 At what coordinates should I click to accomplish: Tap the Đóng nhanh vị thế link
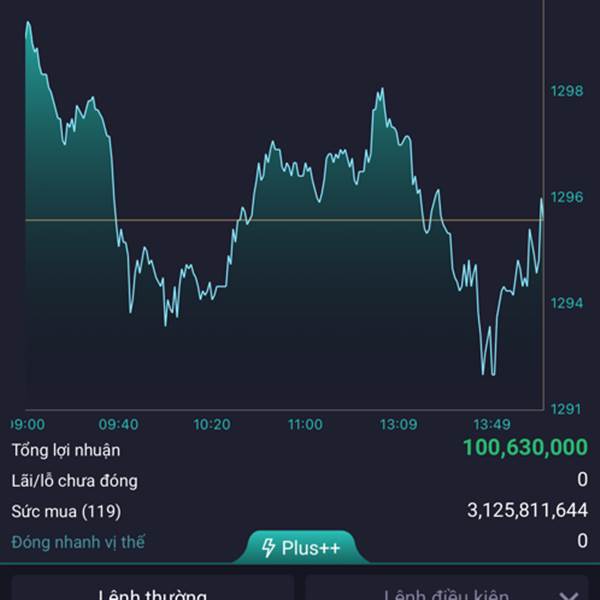78,542
